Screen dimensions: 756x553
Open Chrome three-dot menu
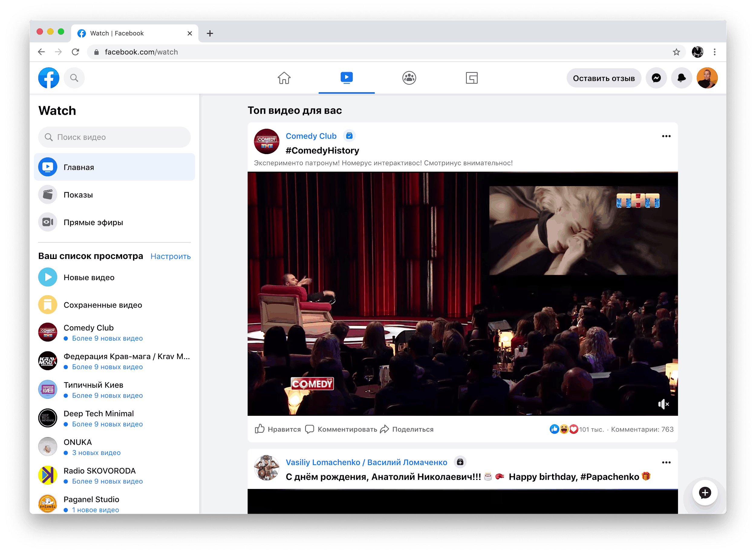click(715, 52)
